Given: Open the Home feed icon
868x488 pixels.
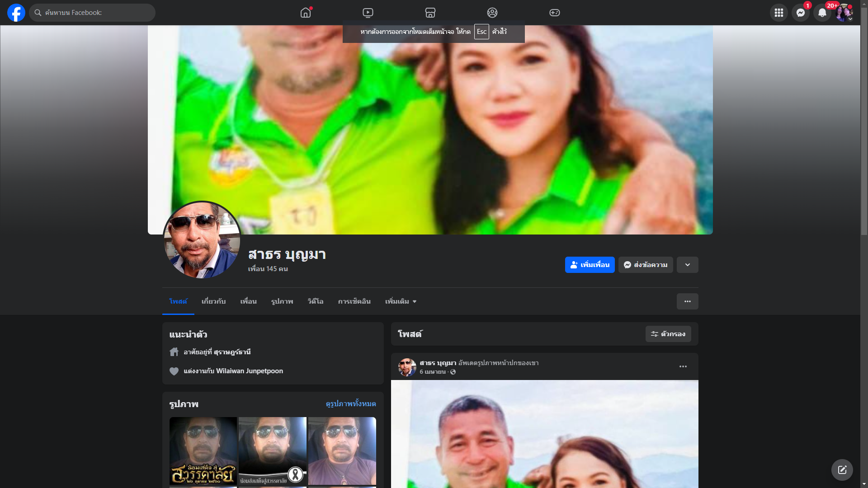Looking at the screenshot, I should 306,13.
